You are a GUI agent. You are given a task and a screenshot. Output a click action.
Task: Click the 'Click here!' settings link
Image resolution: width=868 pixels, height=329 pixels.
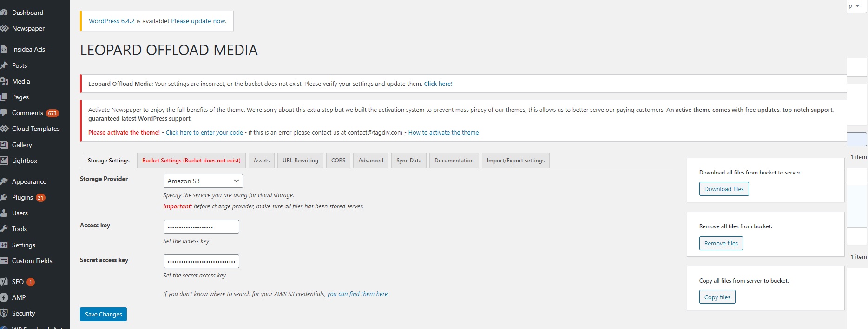[438, 84]
